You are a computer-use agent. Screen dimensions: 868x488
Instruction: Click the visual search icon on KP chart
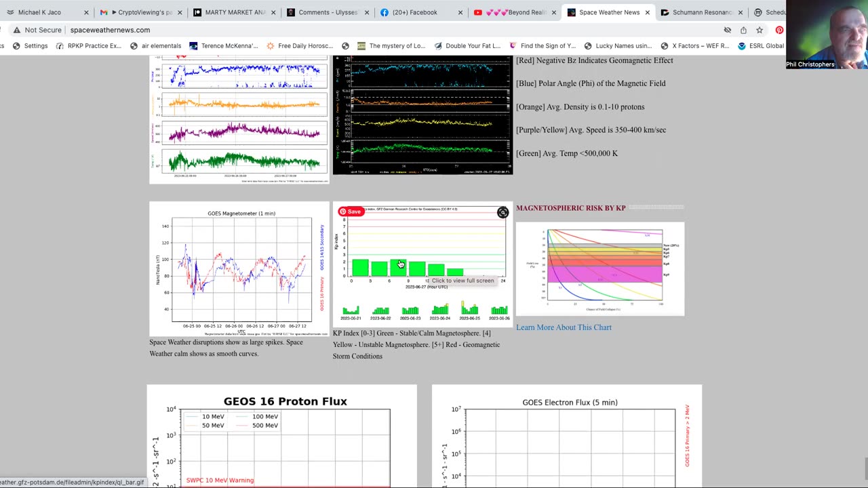502,213
